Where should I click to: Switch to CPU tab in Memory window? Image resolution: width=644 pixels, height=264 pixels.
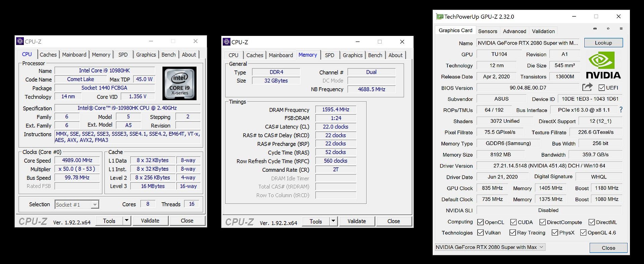coord(233,55)
